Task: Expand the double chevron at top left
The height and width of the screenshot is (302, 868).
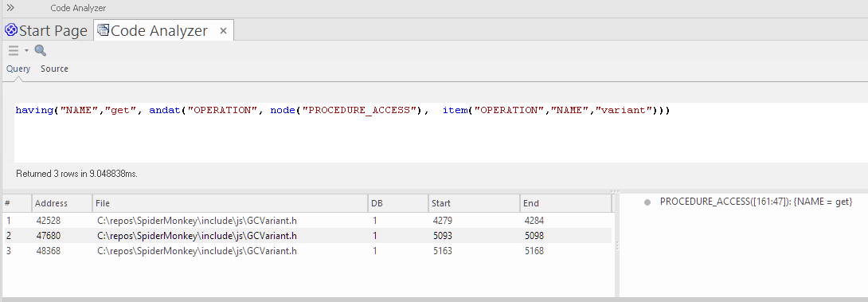Action: click(10, 8)
